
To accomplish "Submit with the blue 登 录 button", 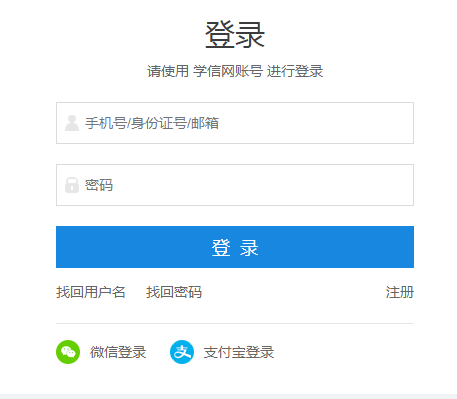I will point(235,247).
